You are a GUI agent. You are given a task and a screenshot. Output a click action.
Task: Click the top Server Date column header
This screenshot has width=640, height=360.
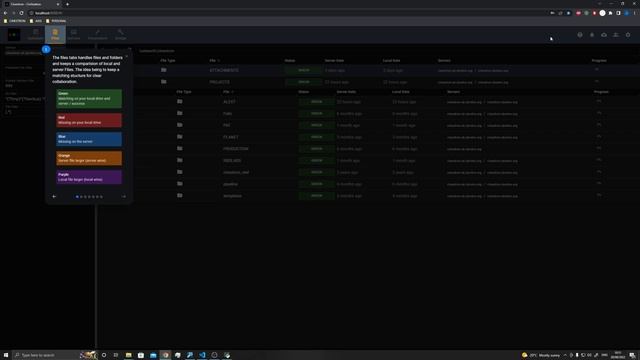coord(334,60)
